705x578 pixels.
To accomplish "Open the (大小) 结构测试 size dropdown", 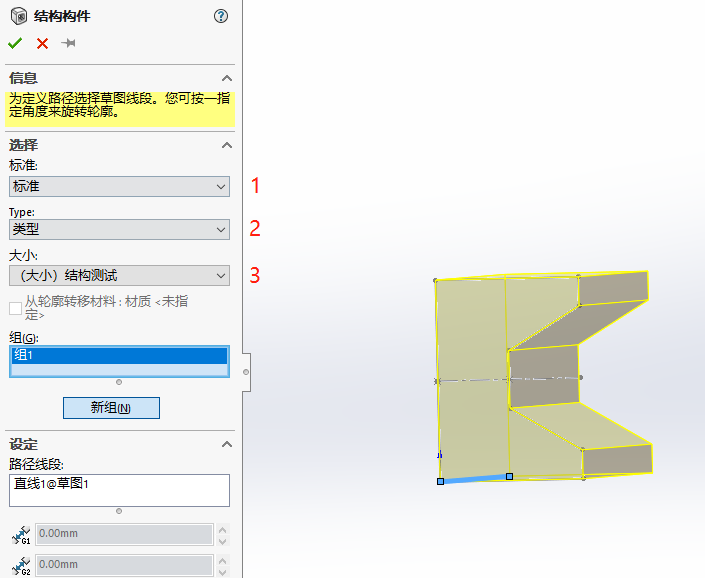I will click(x=119, y=275).
